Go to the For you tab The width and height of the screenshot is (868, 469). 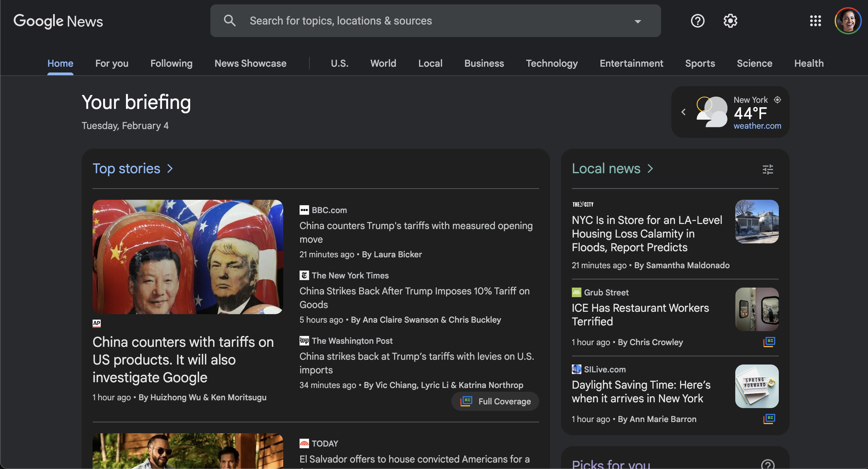click(x=112, y=64)
